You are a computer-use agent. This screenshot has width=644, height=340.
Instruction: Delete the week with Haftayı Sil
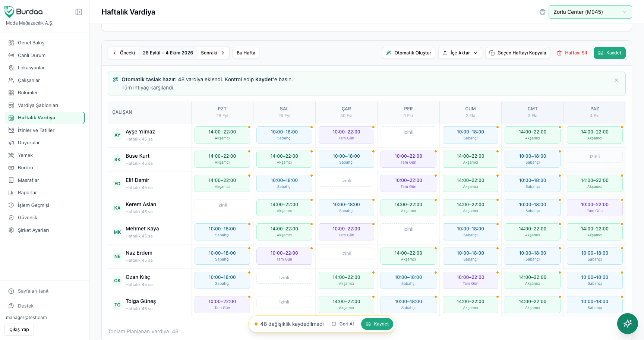click(x=572, y=53)
